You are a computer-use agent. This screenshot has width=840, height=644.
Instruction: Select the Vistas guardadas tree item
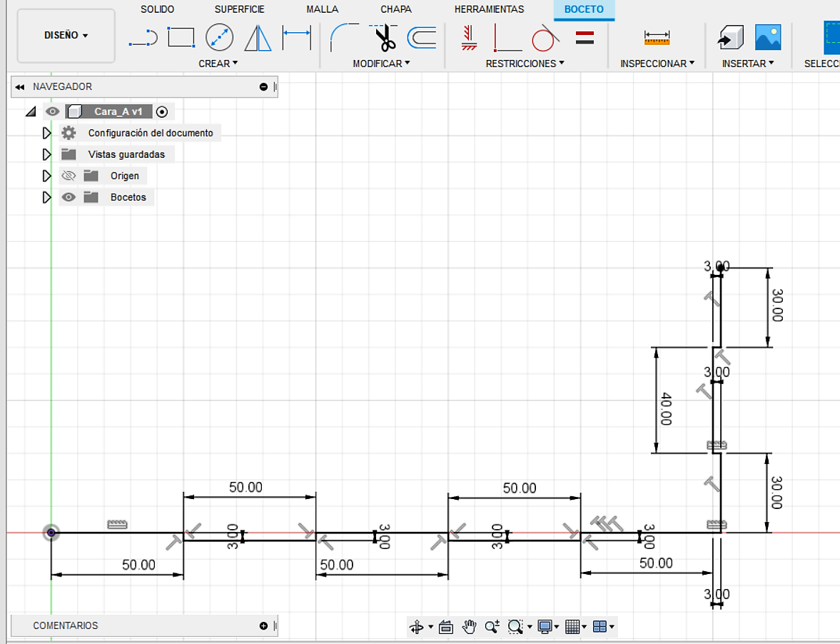coord(126,154)
